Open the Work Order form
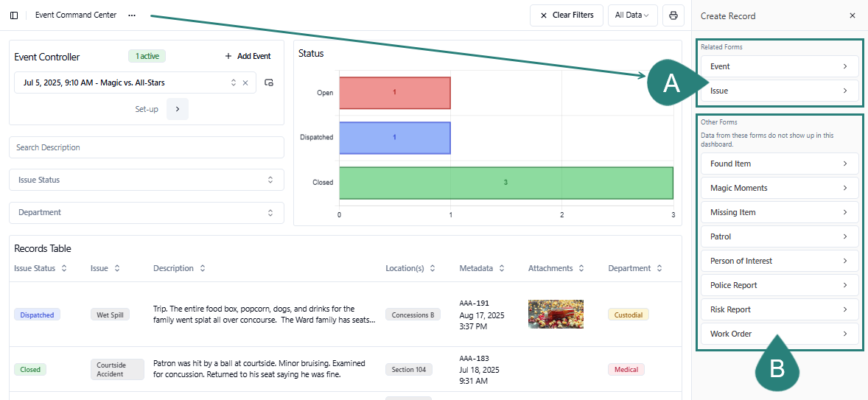This screenshot has width=868, height=400. click(x=779, y=334)
